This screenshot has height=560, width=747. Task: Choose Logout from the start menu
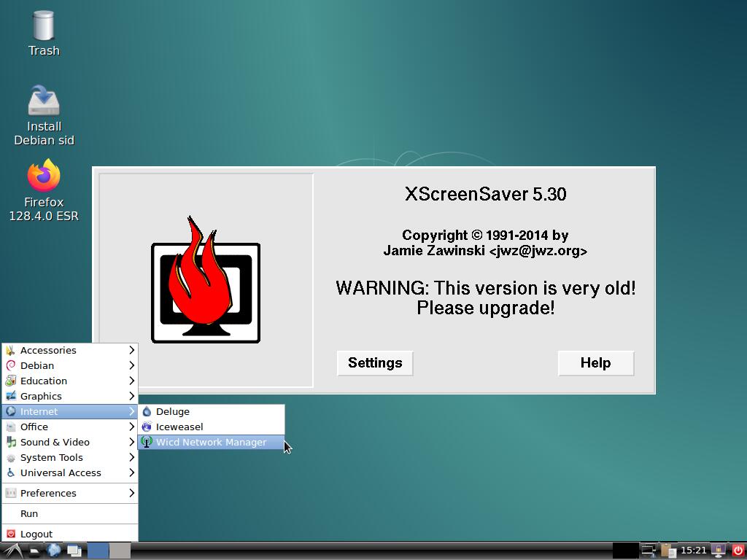[70, 534]
